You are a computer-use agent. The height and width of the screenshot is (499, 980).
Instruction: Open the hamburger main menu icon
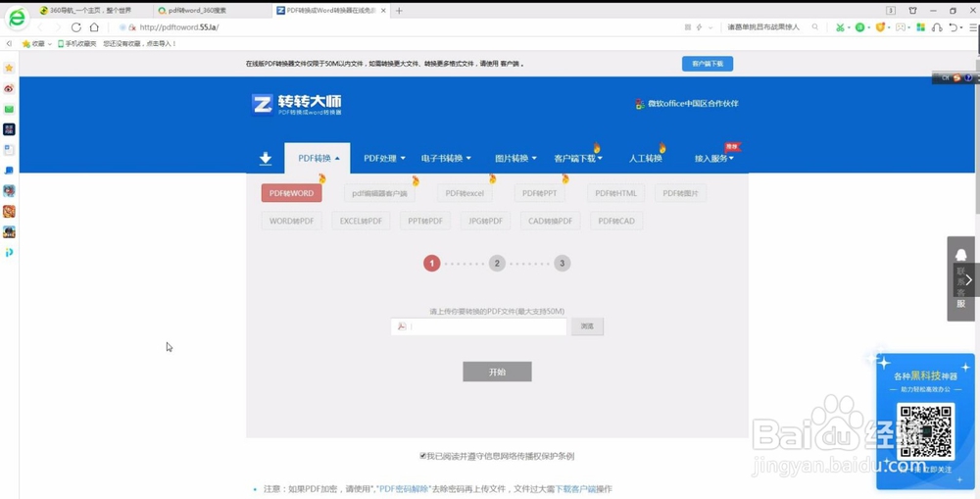[x=973, y=27]
